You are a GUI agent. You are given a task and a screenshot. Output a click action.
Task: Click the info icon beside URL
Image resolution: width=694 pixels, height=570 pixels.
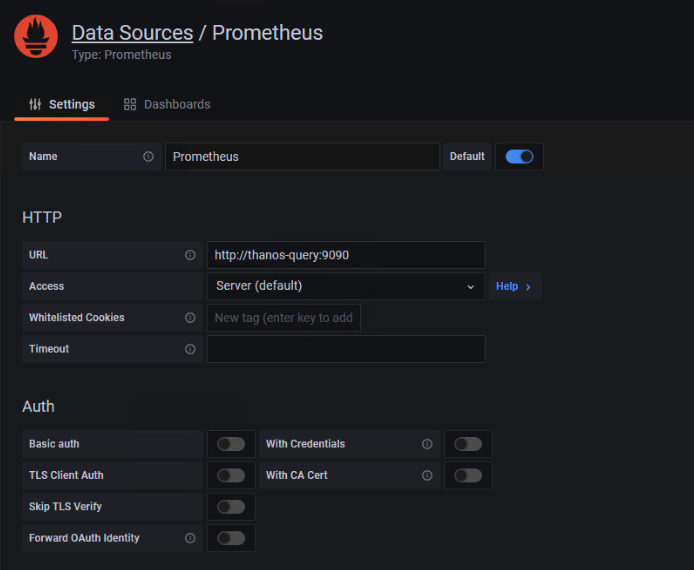pos(190,255)
